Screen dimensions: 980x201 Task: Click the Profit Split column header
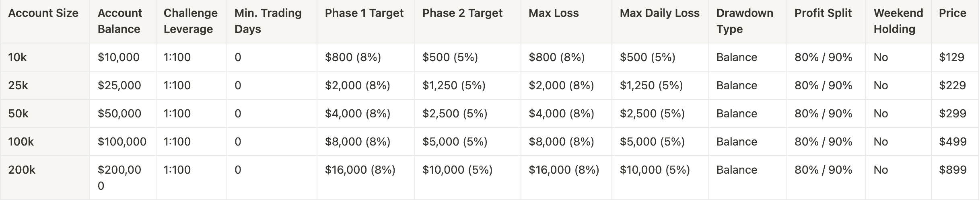coord(823,13)
